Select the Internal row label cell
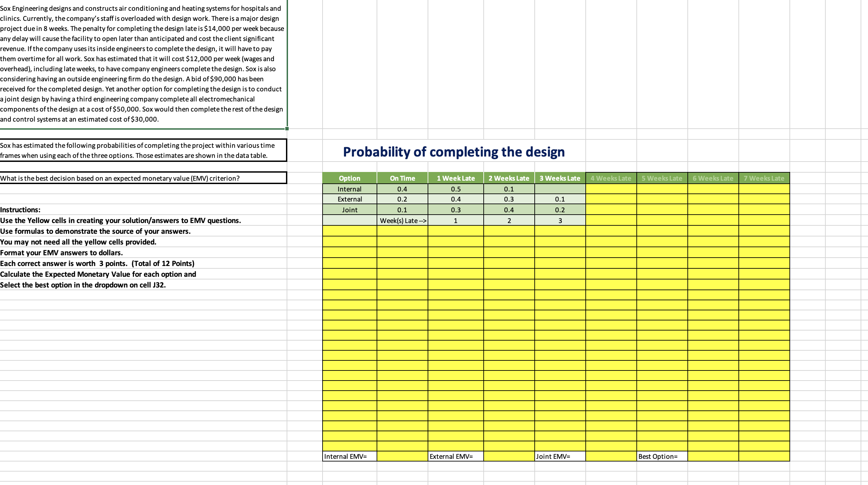Image resolution: width=868 pixels, height=485 pixels. click(349, 189)
